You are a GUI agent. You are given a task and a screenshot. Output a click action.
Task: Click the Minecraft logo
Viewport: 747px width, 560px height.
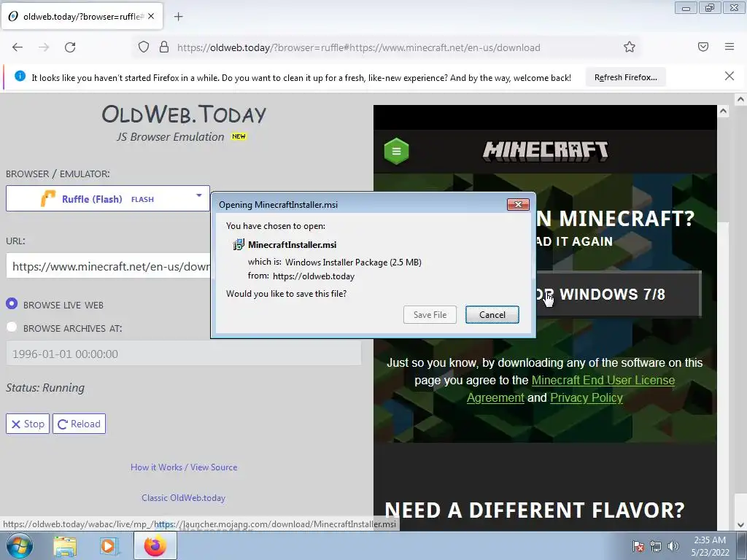[545, 152]
